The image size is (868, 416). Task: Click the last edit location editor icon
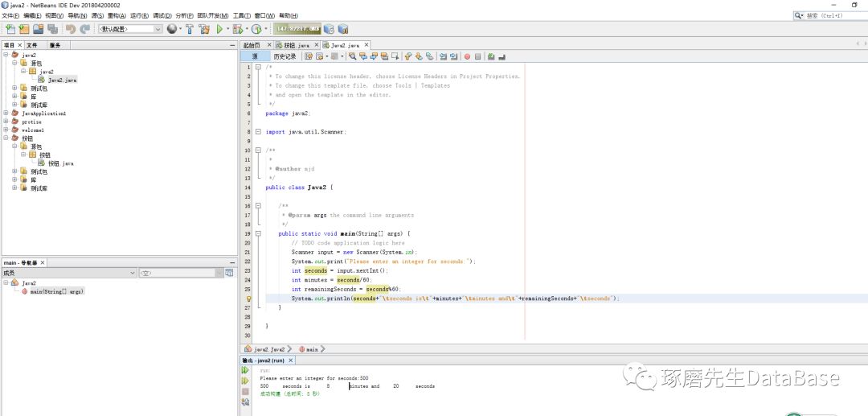coord(309,56)
